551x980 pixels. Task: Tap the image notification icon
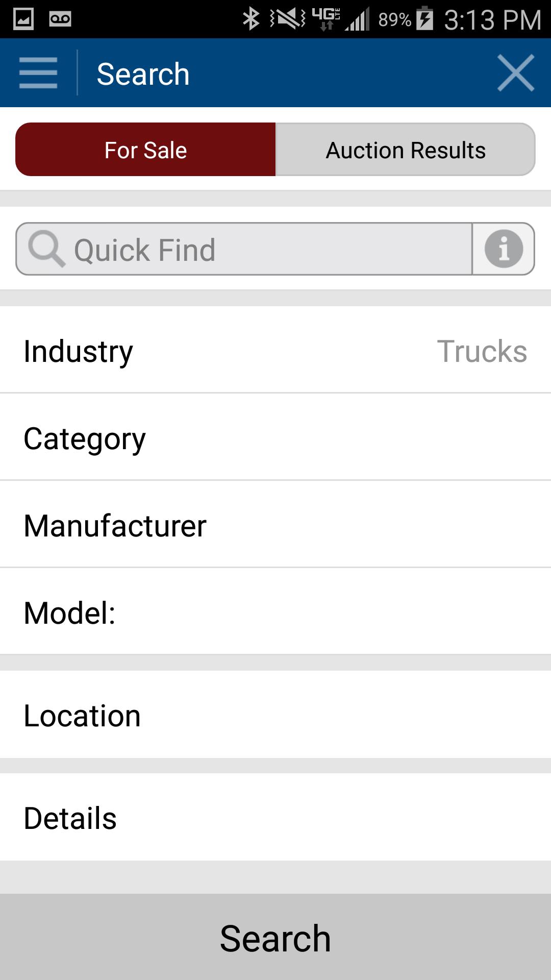23,19
